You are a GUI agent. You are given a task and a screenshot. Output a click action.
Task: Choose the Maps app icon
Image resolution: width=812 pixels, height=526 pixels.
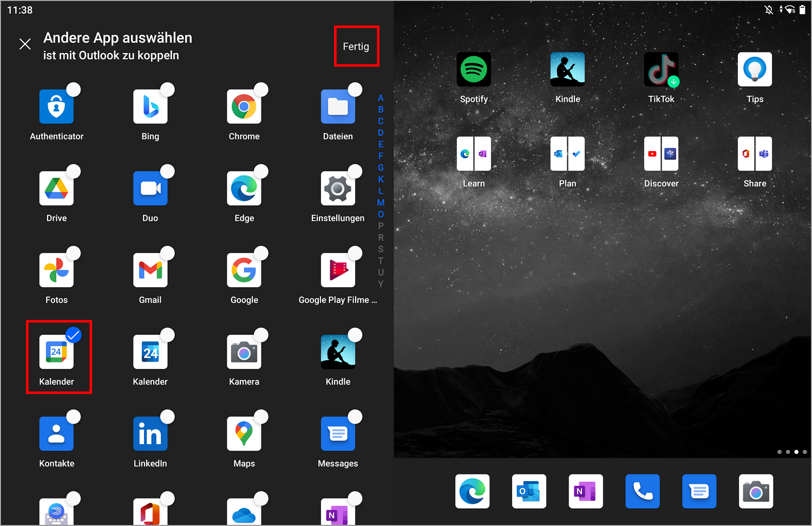tap(244, 434)
